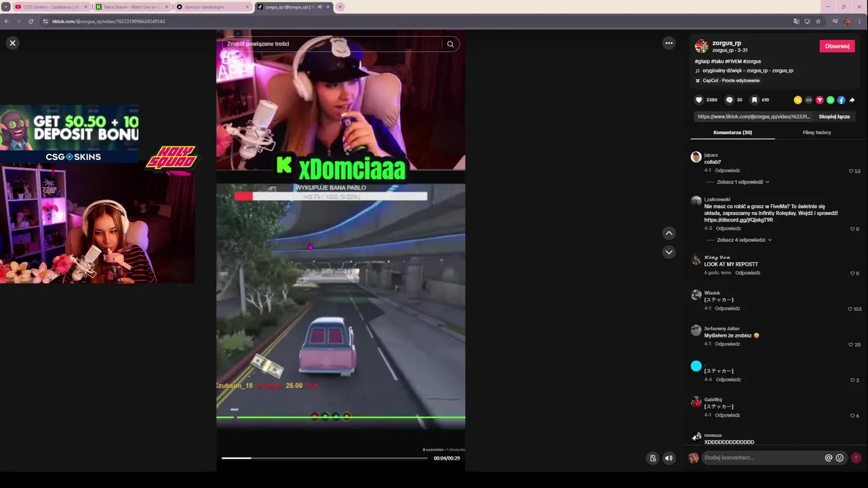Share the video to WhatsApp
The image size is (868, 488).
830,100
